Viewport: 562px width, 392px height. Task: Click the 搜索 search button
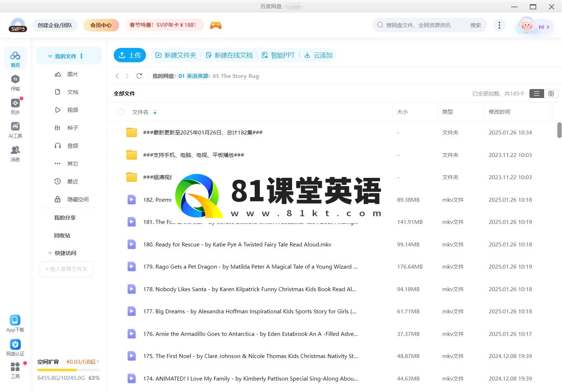click(x=475, y=25)
